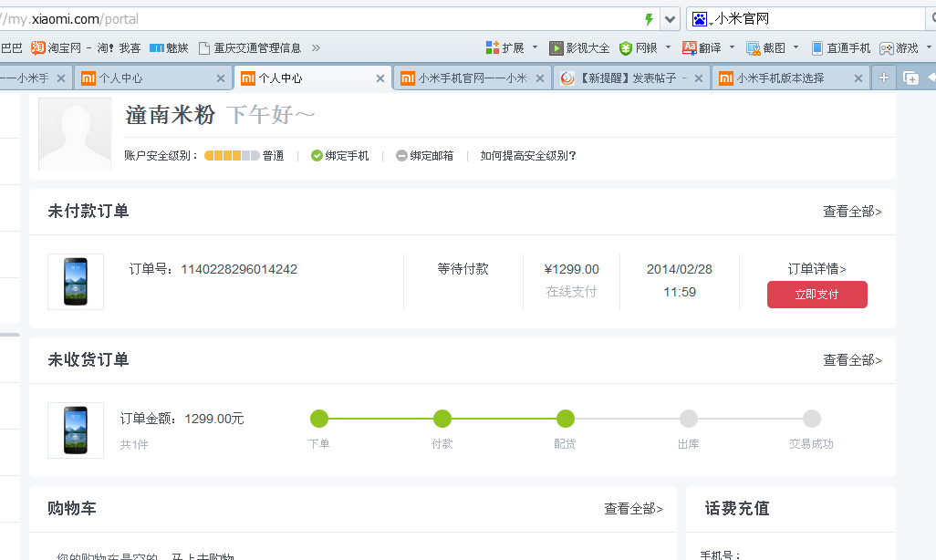Click the 下单 progress step dot

[x=319, y=419]
